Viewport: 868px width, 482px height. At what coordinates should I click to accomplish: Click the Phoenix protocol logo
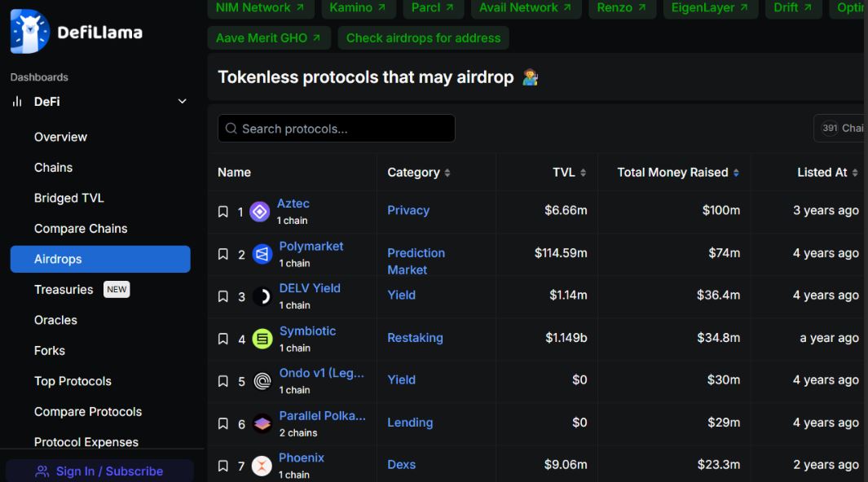click(x=262, y=466)
